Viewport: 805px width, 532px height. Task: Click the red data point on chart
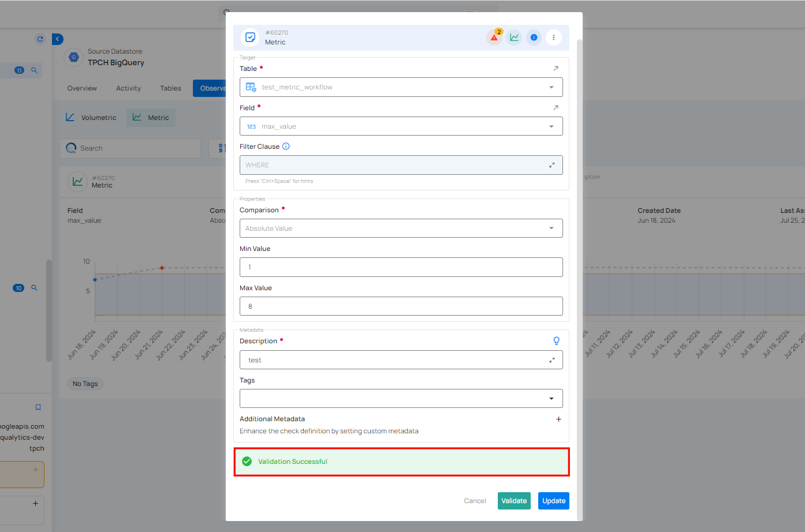[162, 268]
